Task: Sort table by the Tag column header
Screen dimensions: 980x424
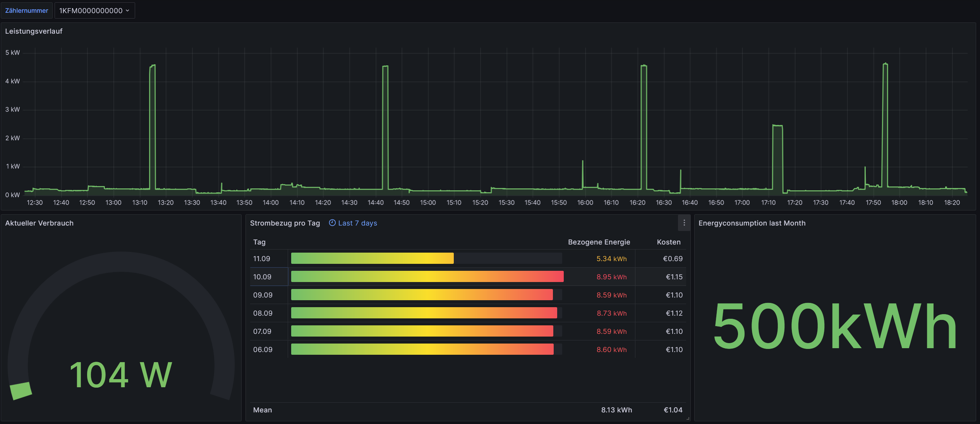Action: coord(259,242)
